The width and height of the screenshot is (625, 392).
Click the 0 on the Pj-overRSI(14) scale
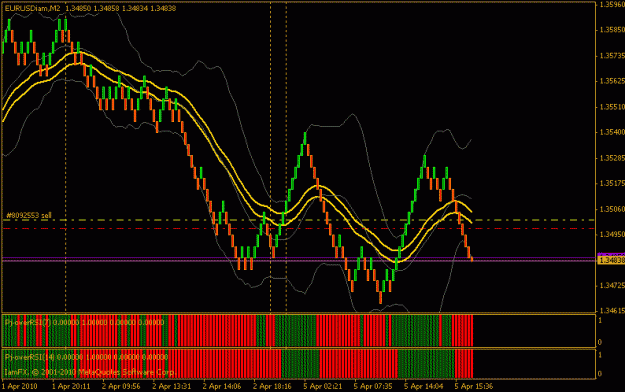[600, 374]
